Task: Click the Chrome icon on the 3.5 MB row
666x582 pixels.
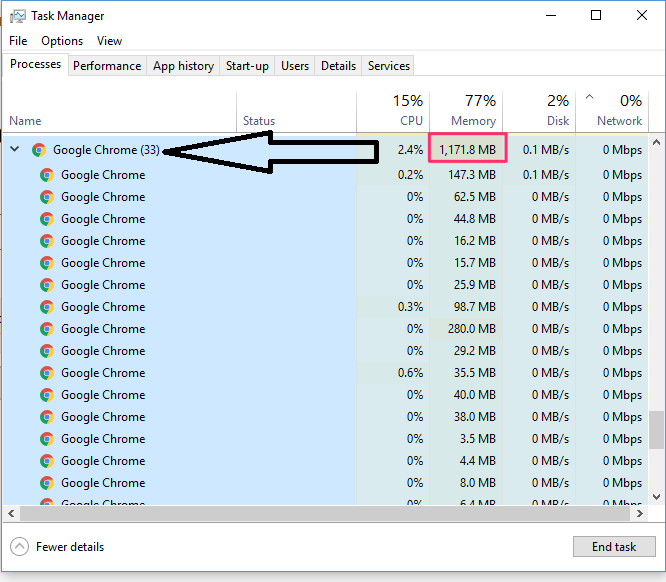Action: (47, 439)
